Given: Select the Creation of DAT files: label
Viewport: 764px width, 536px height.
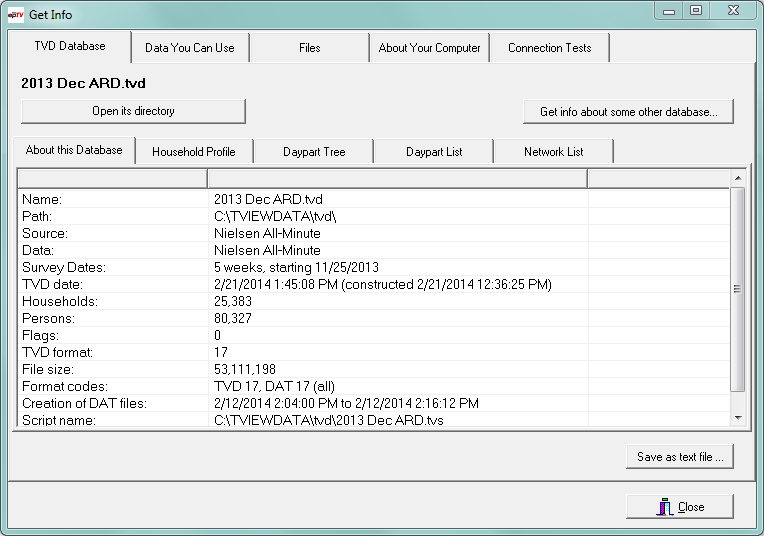Looking at the screenshot, I should coord(84,403).
